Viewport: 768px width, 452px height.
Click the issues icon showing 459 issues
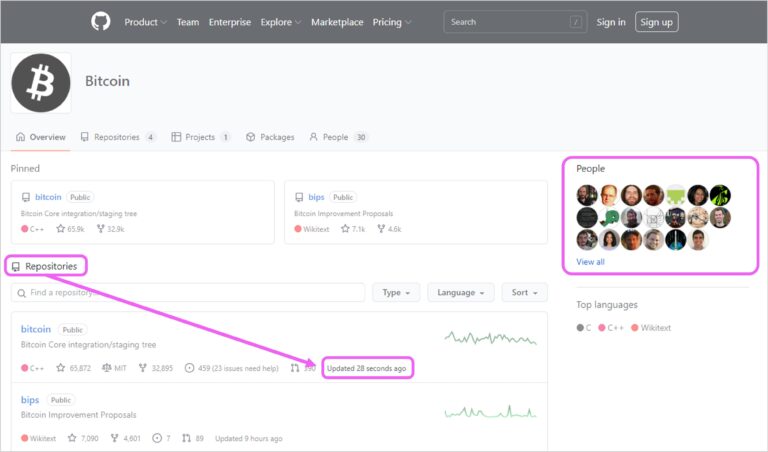pos(190,368)
